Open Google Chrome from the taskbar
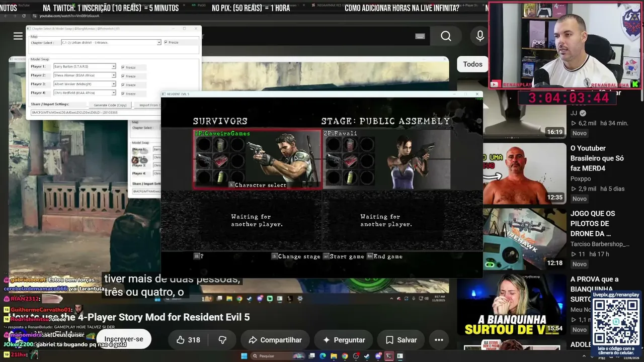This screenshot has width=644, height=362. click(345, 356)
